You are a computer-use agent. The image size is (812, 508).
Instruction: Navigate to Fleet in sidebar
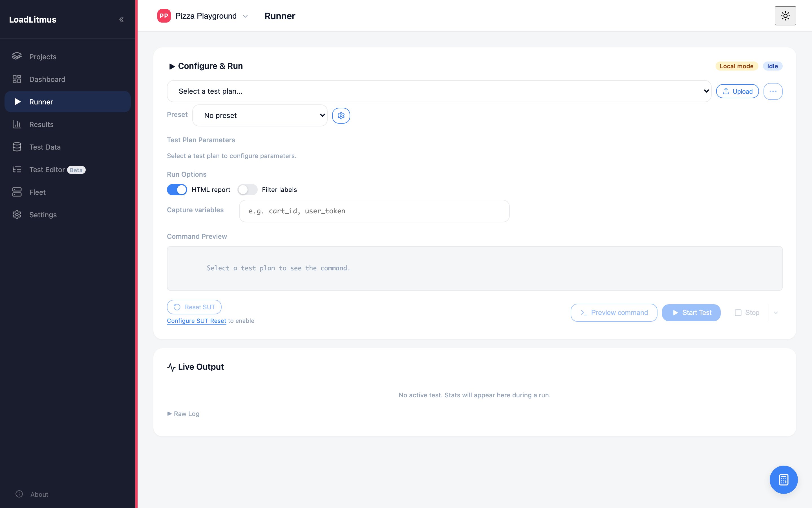tap(67, 192)
